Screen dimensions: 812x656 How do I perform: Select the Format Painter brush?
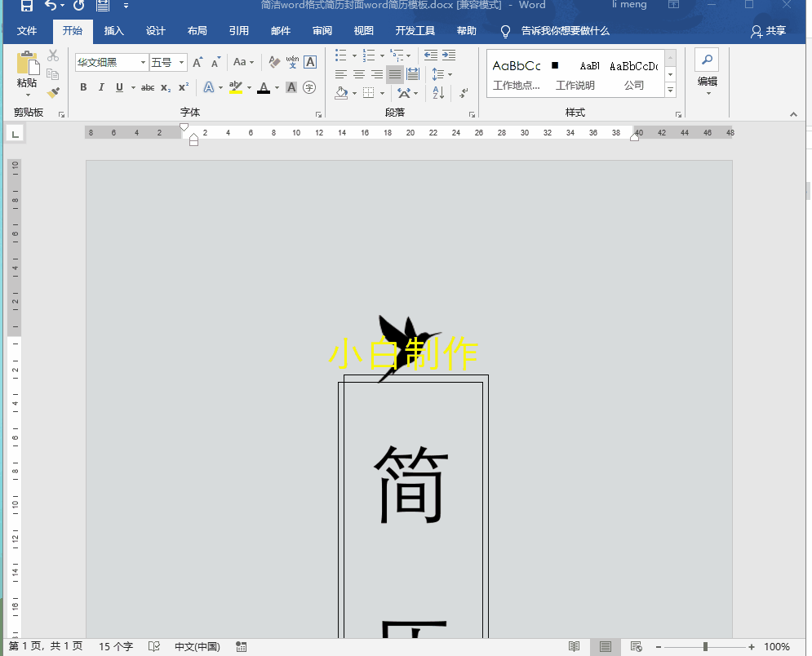[x=53, y=93]
